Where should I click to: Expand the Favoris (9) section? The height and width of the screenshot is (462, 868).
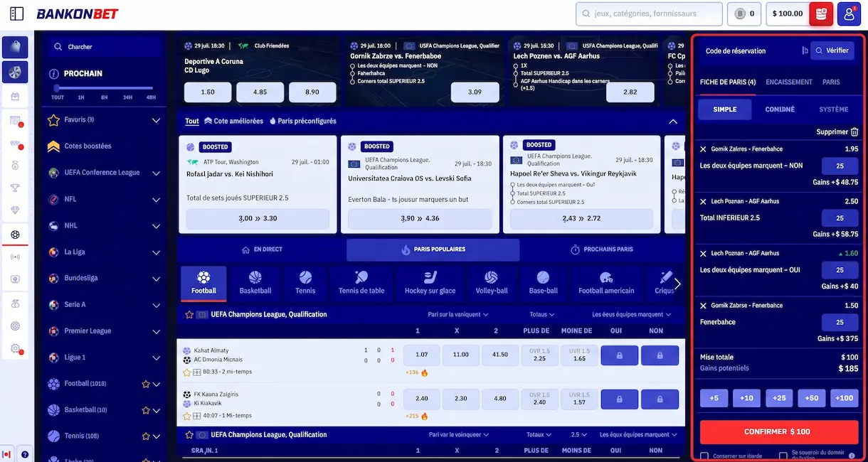coord(156,120)
